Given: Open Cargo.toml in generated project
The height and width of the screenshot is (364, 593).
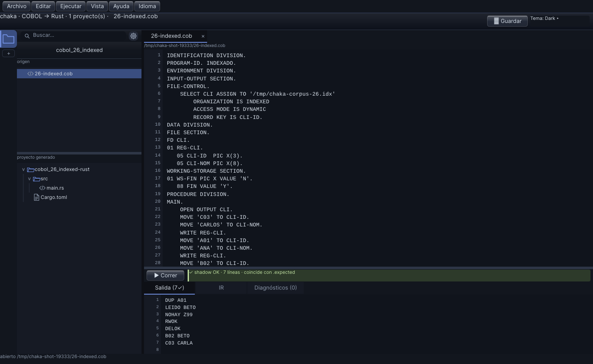Looking at the screenshot, I should click(54, 197).
